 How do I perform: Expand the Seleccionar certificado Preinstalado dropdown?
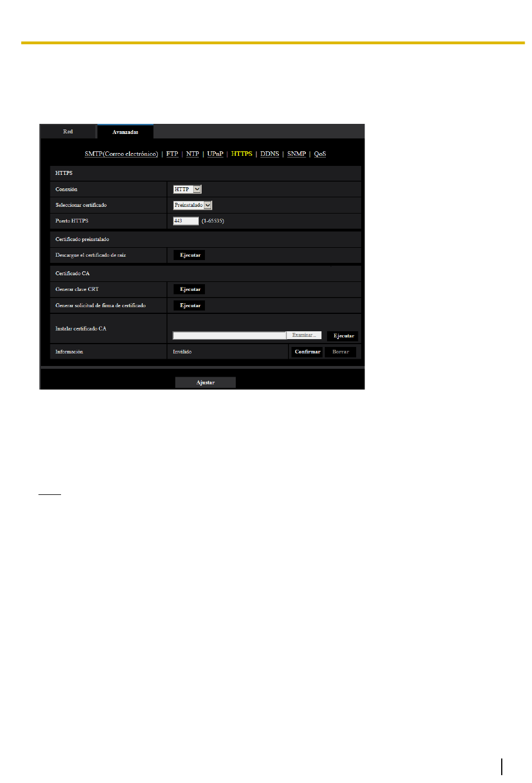click(193, 205)
